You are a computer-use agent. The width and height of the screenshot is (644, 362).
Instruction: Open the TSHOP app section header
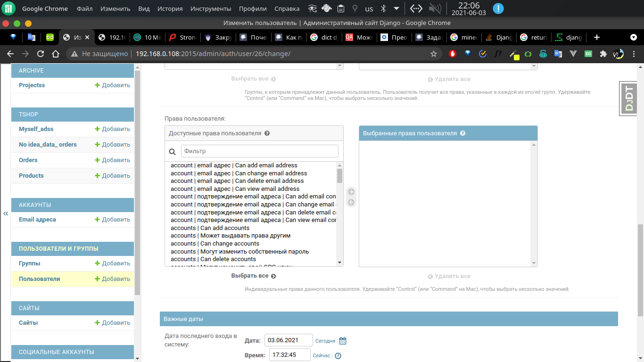click(29, 115)
